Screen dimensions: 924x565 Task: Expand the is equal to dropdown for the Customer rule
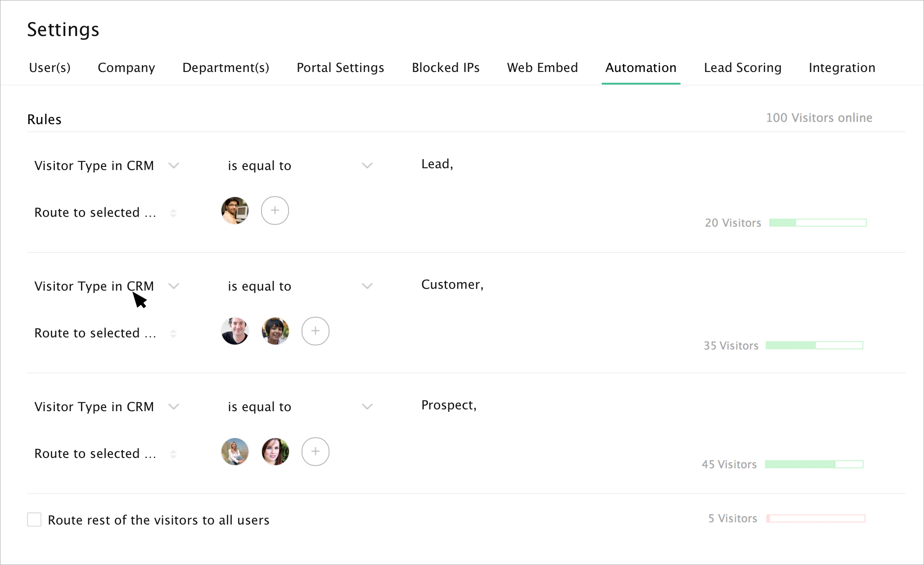[367, 286]
